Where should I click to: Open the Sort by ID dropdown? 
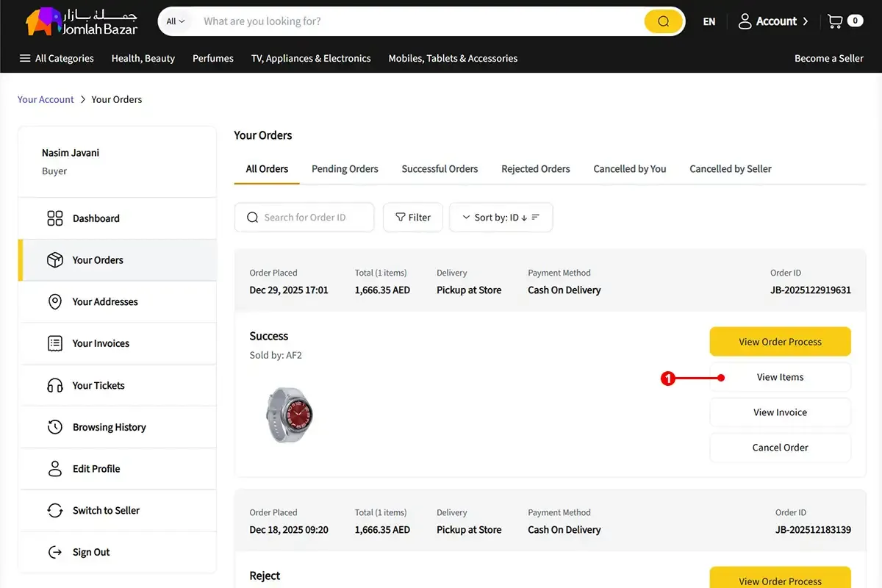click(x=501, y=218)
